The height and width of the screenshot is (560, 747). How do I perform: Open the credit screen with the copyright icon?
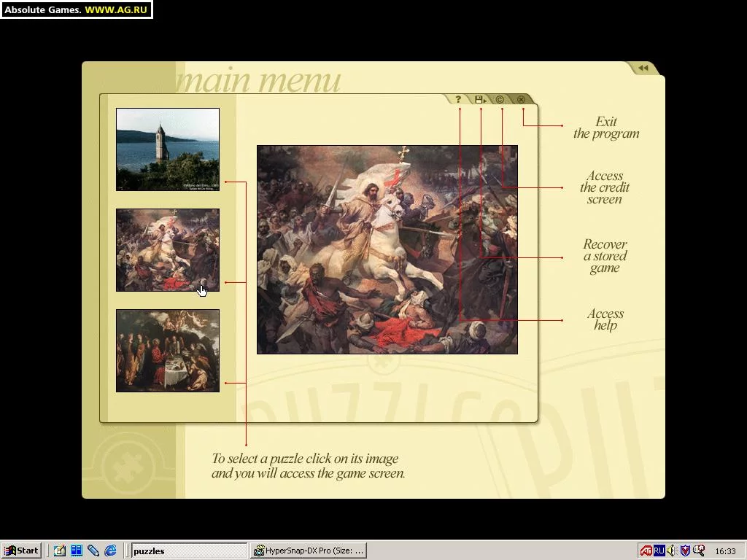(x=500, y=99)
